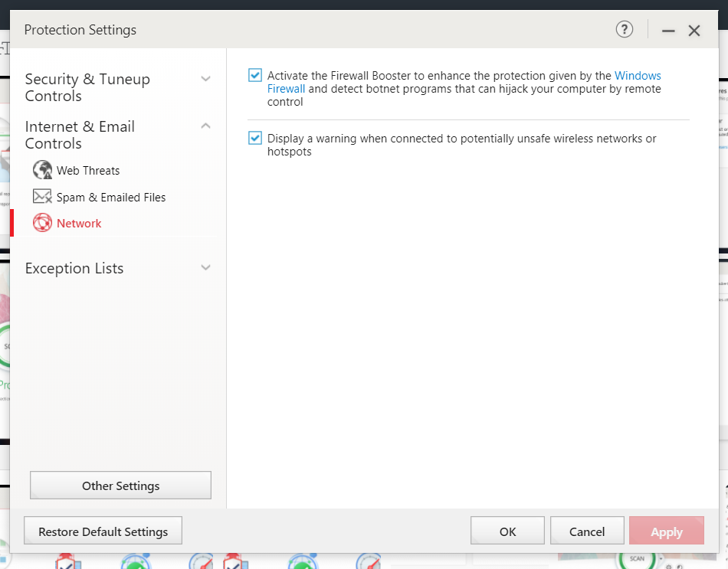The image size is (728, 569).
Task: Open the Windows Firewall link
Action: tap(637, 76)
